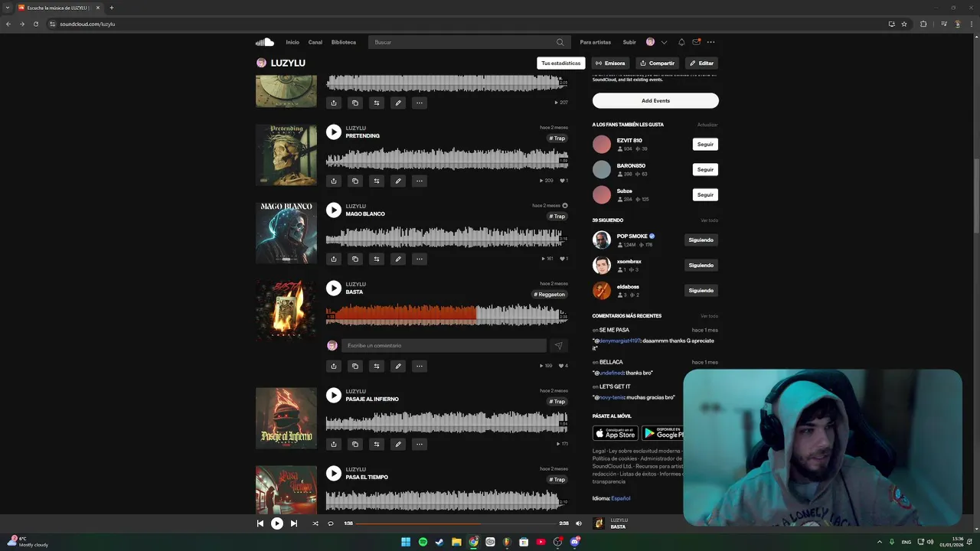Image resolution: width=980 pixels, height=551 pixels.
Task: Click the Emisora button
Action: [610, 63]
